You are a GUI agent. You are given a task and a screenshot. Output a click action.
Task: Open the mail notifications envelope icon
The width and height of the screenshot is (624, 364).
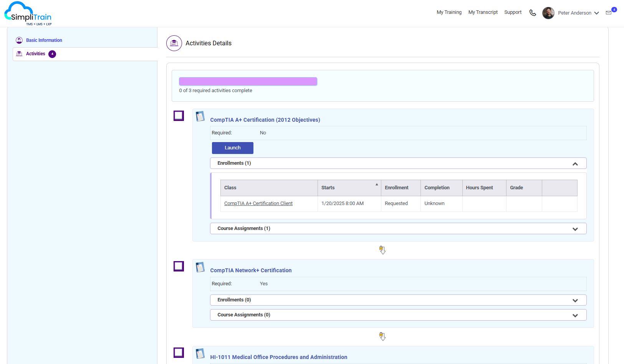[609, 13]
